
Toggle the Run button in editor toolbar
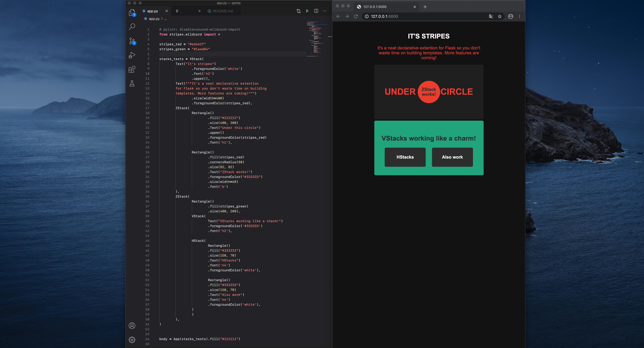(x=307, y=11)
